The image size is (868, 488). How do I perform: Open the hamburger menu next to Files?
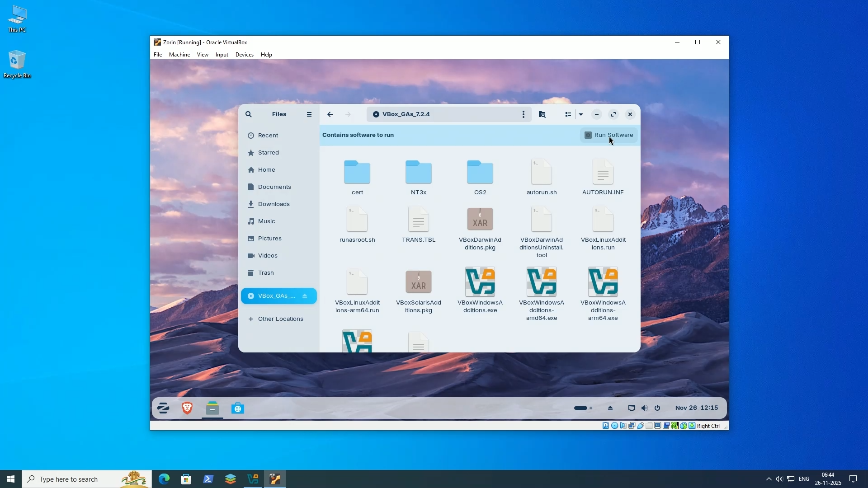[309, 114]
